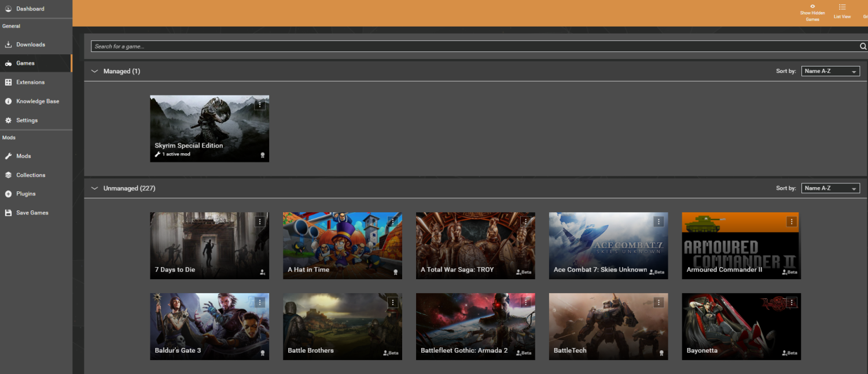Screen dimensions: 868x374
Task: Open A Hat in Time options menu
Action: click(393, 221)
